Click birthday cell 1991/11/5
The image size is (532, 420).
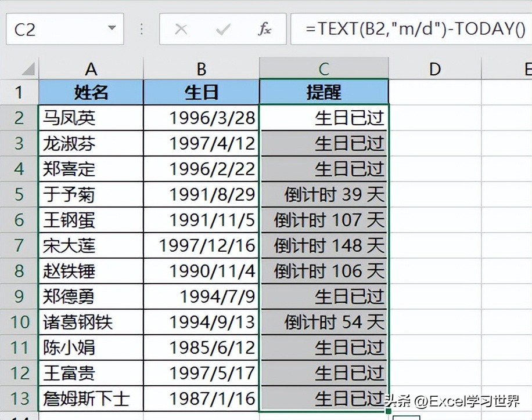(x=201, y=220)
